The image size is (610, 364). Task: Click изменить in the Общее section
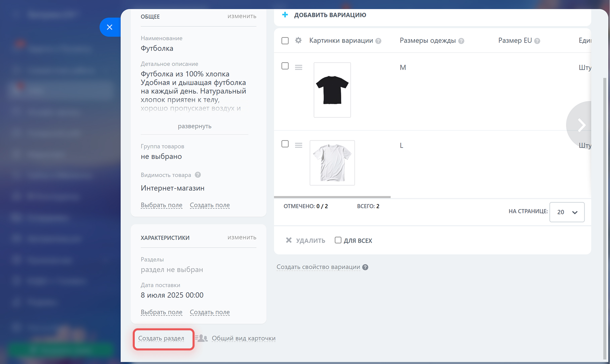pos(242,16)
